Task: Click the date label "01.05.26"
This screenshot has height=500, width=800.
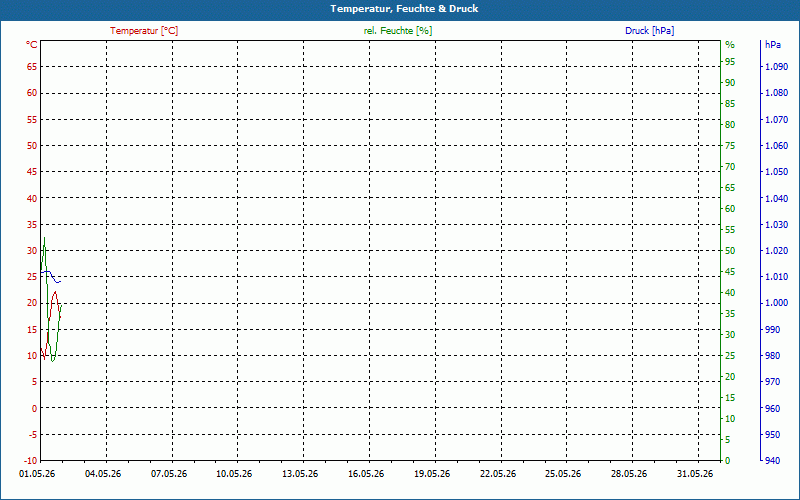Action: click(37, 474)
